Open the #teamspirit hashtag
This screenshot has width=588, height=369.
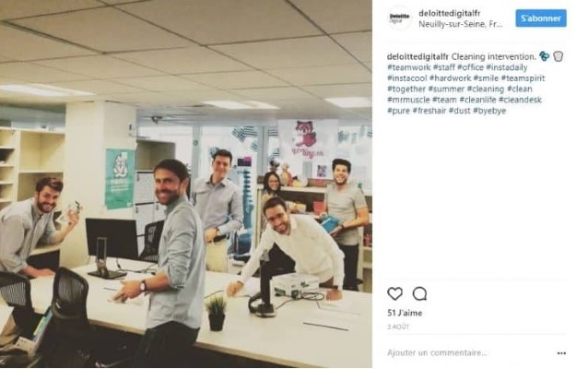(x=523, y=78)
